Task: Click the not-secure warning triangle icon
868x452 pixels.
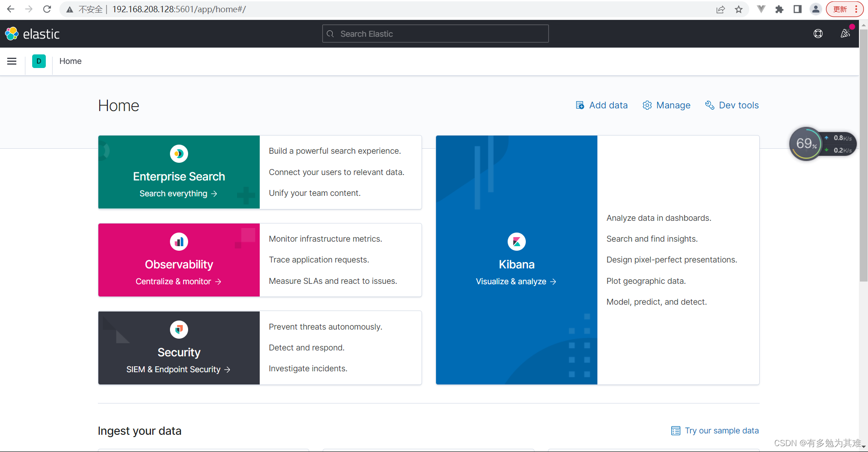Action: pos(70,9)
